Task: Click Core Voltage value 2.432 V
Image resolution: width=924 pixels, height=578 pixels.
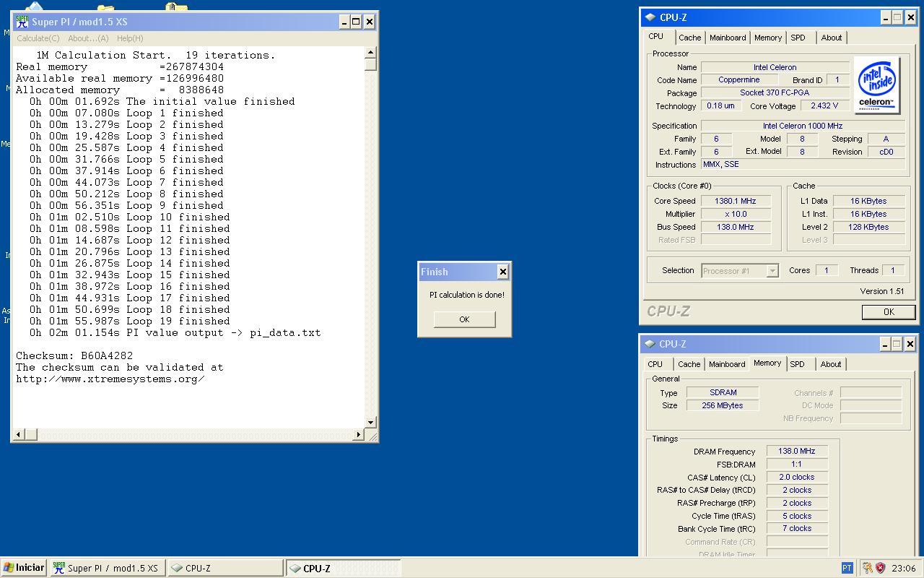Action: [824, 106]
